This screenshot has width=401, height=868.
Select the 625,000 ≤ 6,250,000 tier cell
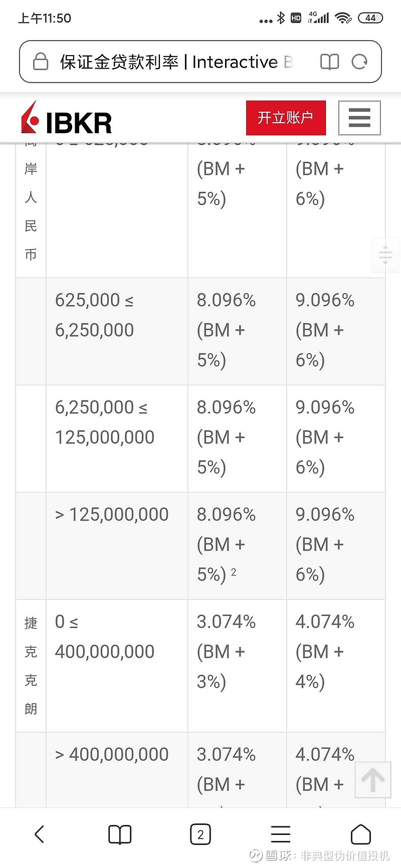[116, 331]
